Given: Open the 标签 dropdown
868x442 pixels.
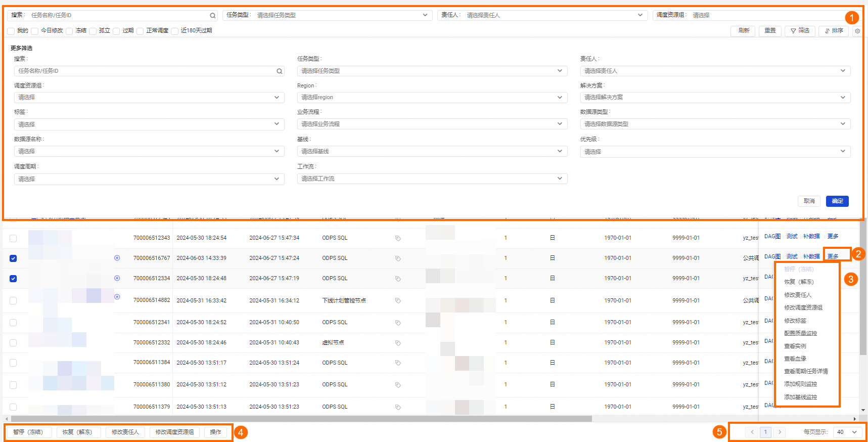Looking at the screenshot, I should (x=149, y=124).
